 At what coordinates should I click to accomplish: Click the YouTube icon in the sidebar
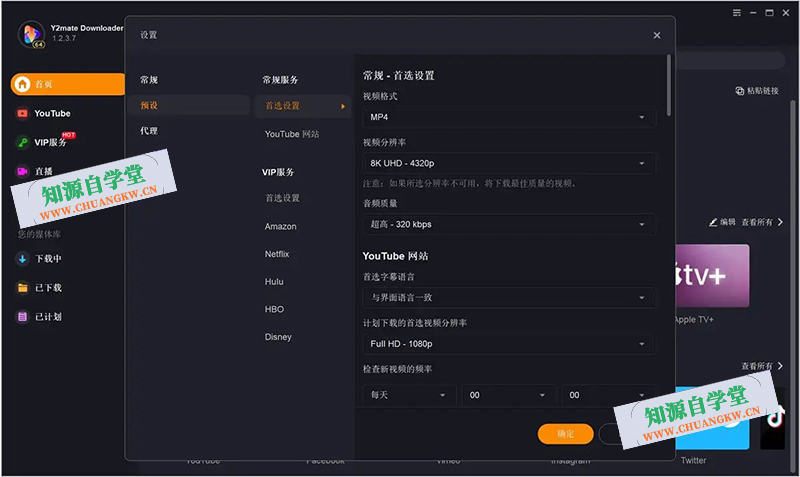point(23,114)
